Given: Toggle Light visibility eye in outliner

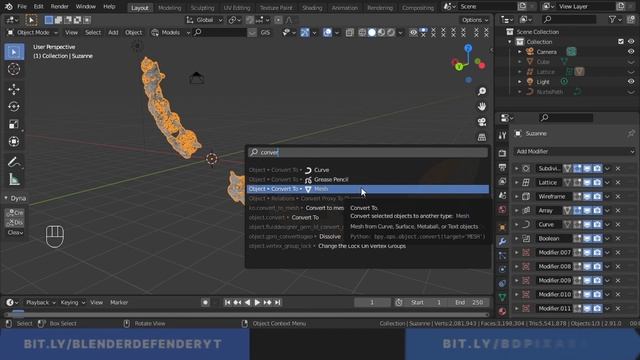Looking at the screenshot, I should tap(631, 82).
